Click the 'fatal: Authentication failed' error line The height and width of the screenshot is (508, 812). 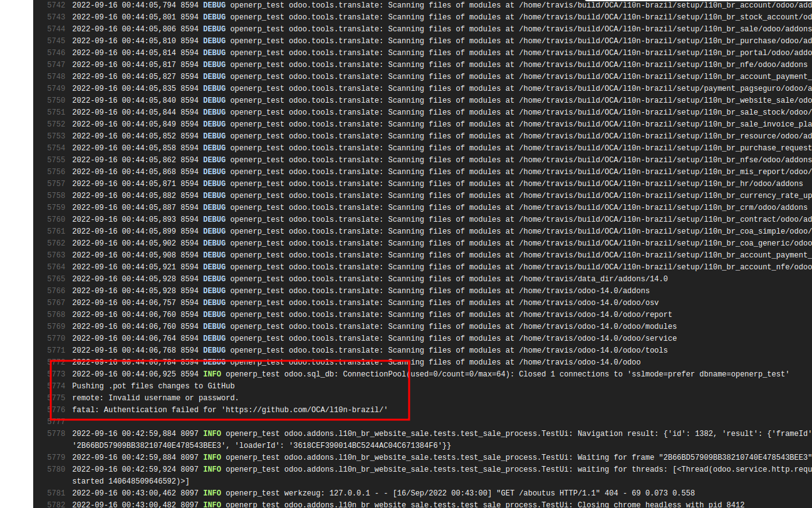click(x=230, y=410)
